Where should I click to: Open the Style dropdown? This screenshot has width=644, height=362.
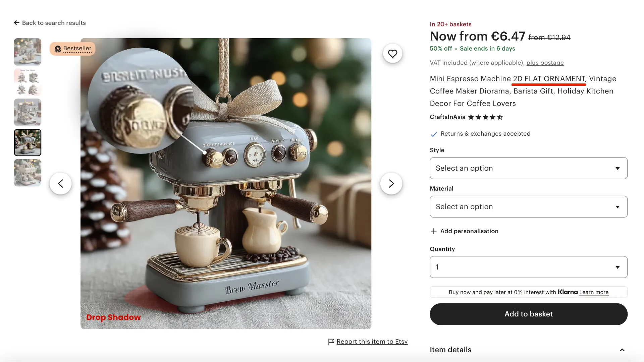point(528,168)
